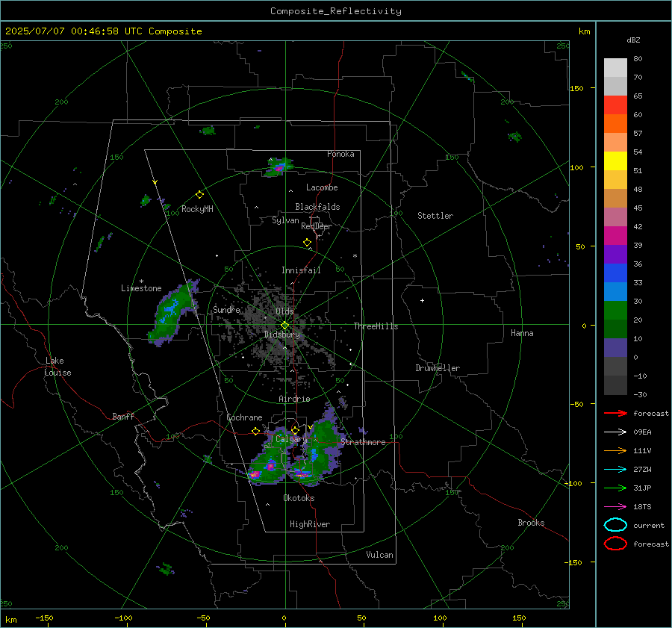Select the red 65 dBZ color swatch
Viewport: 672px width, 628px height.
(615, 105)
